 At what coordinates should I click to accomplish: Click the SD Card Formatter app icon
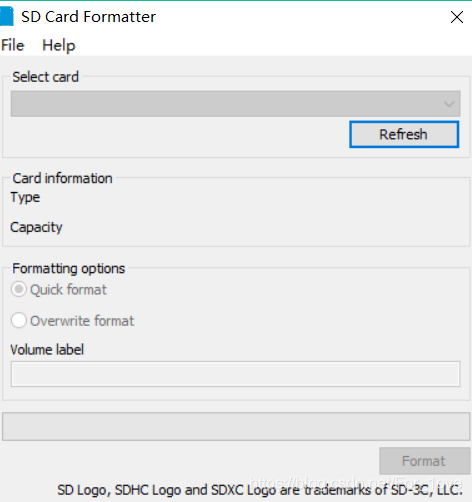pos(7,16)
